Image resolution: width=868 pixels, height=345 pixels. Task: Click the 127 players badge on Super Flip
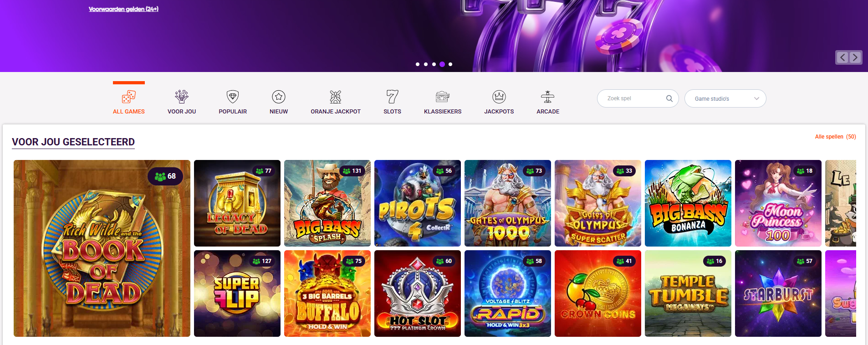click(x=262, y=261)
